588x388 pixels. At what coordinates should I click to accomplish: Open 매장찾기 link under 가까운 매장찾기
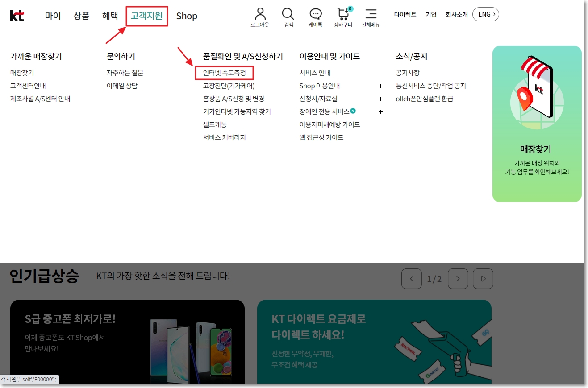coord(22,73)
